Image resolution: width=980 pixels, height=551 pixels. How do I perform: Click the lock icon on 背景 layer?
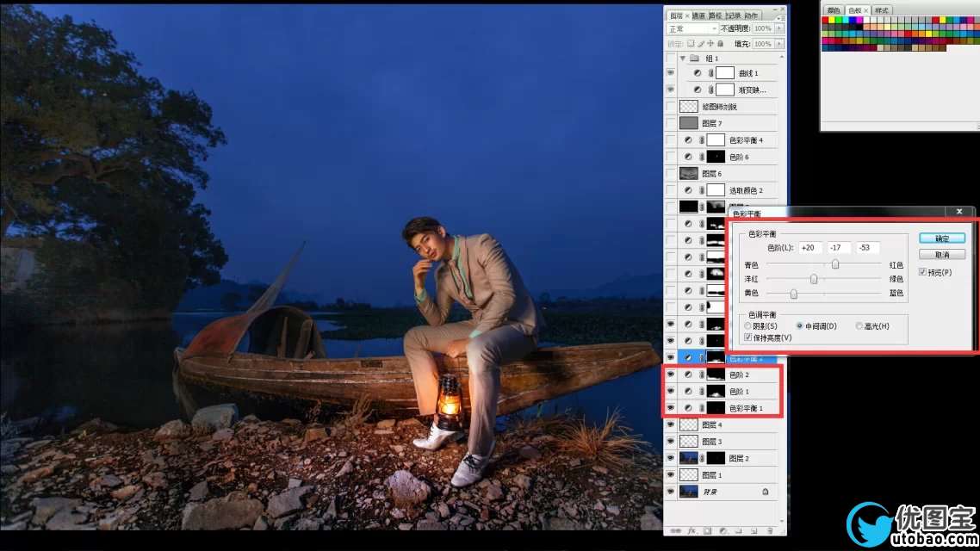tap(765, 492)
